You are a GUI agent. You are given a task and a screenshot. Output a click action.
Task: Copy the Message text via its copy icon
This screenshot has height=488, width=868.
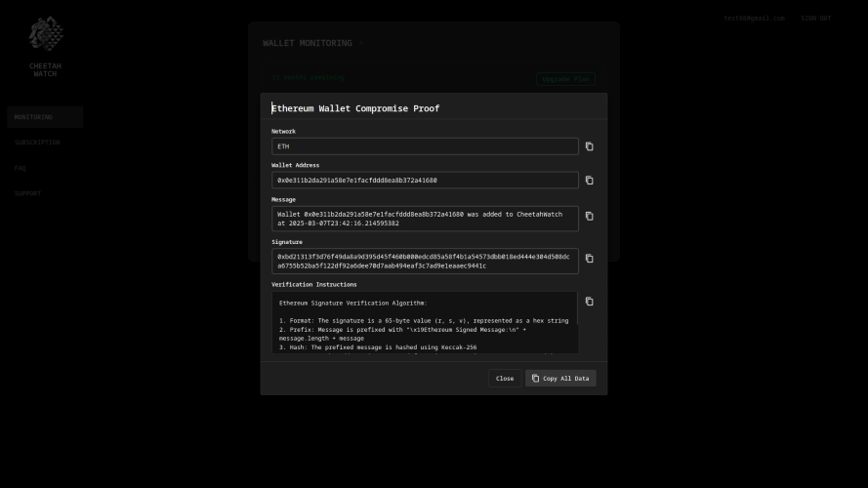(589, 217)
